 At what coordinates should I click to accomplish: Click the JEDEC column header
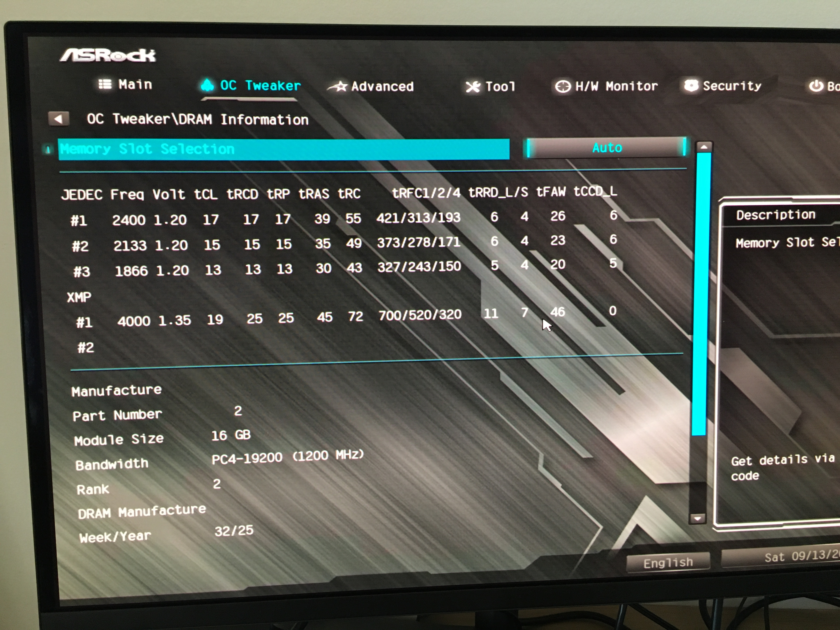point(82,195)
